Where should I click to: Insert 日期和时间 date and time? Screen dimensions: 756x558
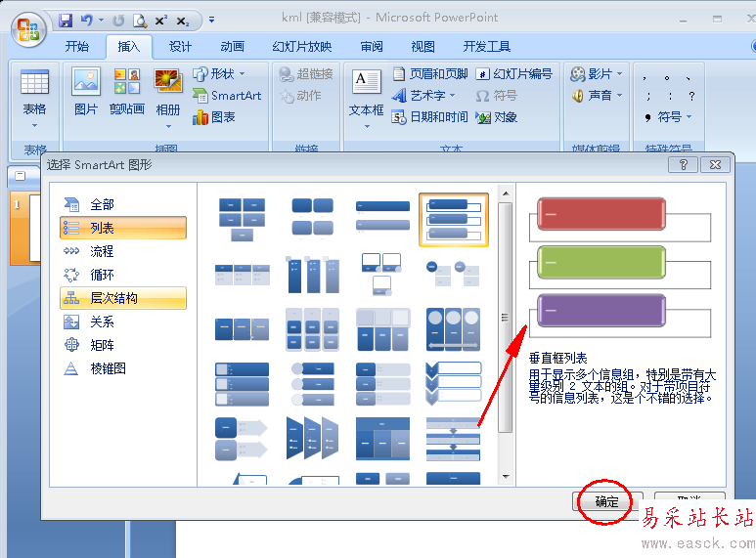[x=430, y=117]
